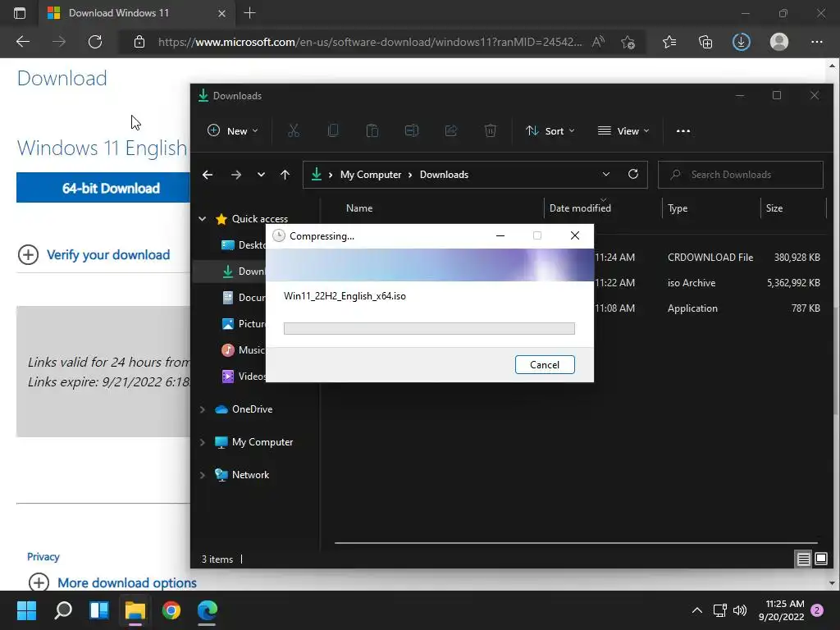840x630 pixels.
Task: Open Windows Start menu
Action: click(26, 610)
